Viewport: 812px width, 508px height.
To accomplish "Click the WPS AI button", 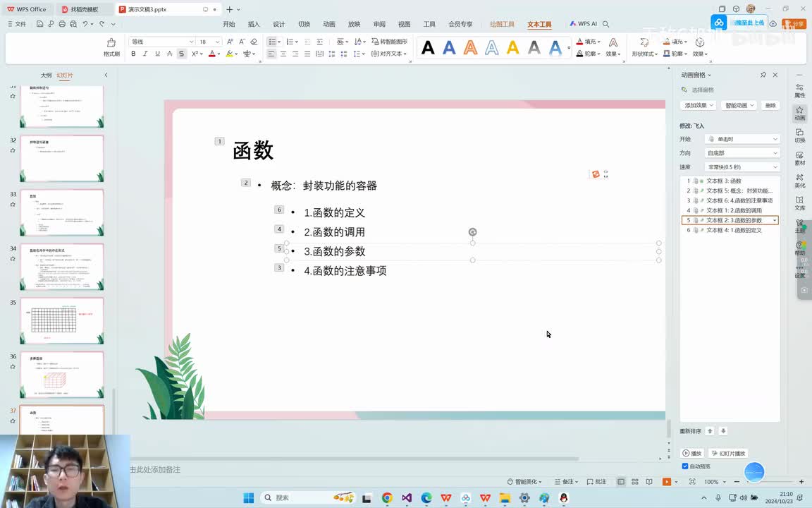I will click(584, 24).
